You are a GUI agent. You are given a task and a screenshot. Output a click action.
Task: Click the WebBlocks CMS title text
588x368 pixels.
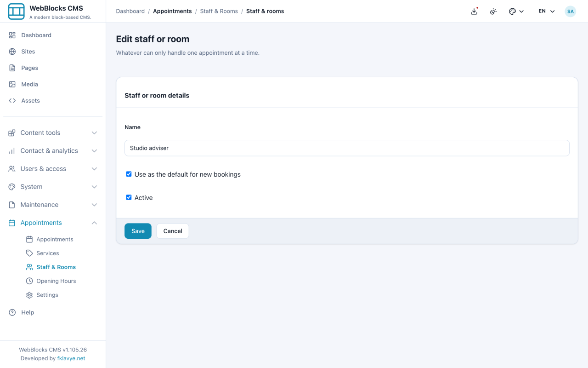click(56, 8)
